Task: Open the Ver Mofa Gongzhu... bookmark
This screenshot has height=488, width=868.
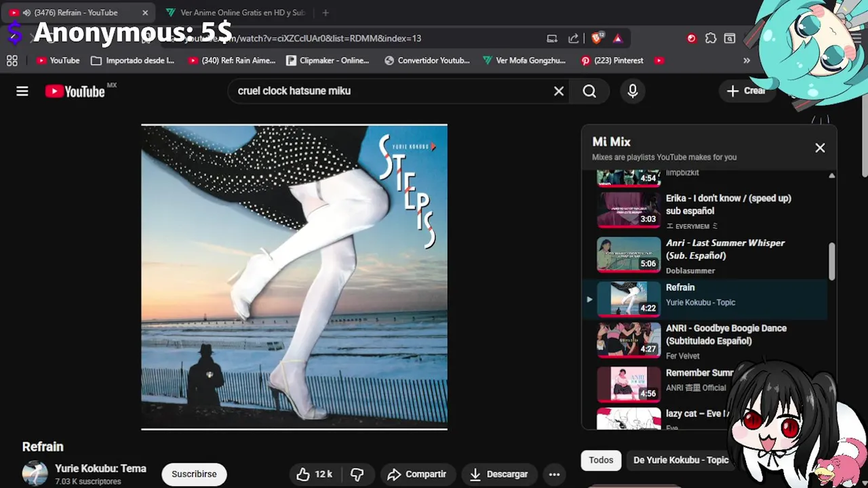Action: [x=524, y=60]
